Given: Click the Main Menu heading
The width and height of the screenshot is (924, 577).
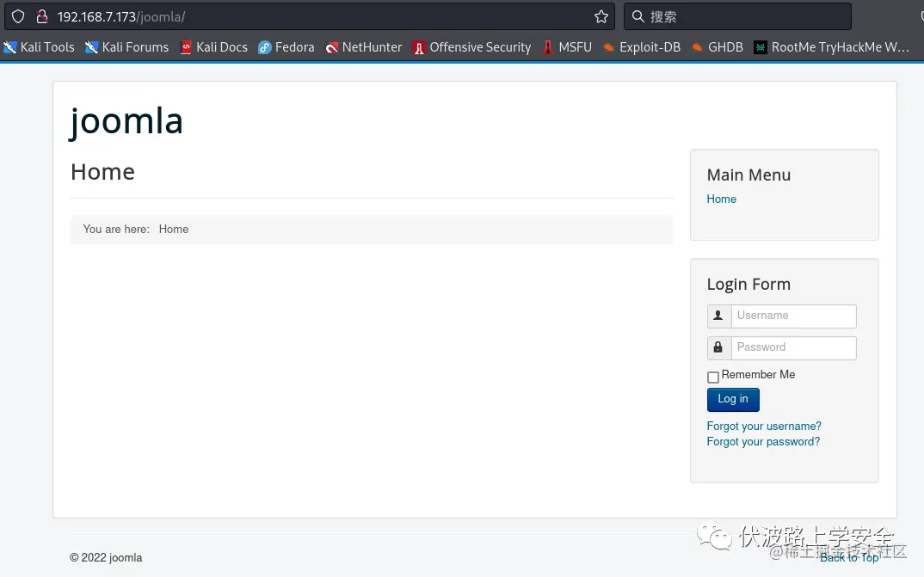Looking at the screenshot, I should (748, 175).
